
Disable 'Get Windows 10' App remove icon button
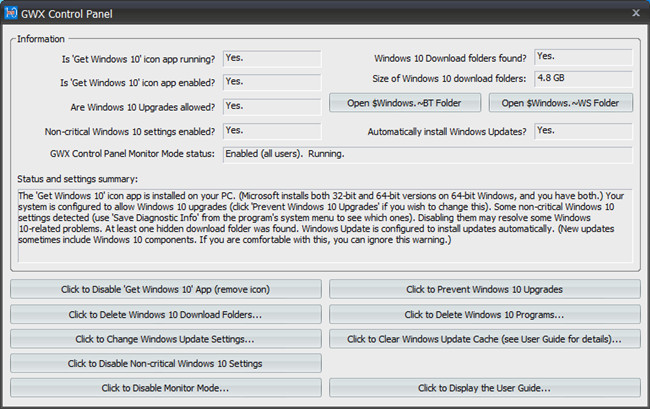pos(166,289)
